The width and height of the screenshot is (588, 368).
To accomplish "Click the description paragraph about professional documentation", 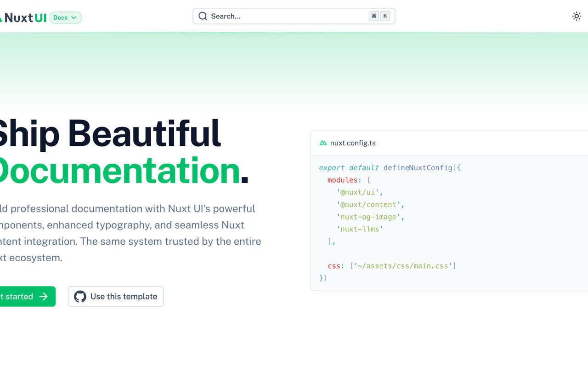I will (130, 233).
